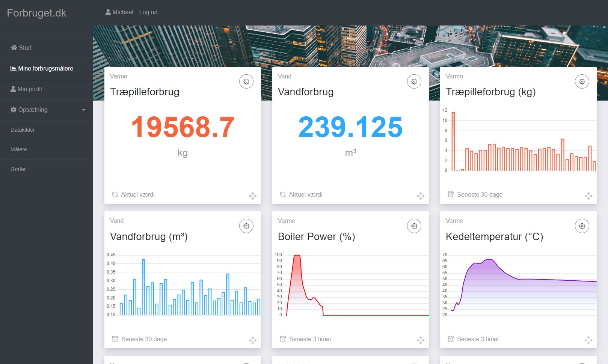Click move handle on Kedeltemperatur card
Screen dimensions: 608x364
point(588,340)
